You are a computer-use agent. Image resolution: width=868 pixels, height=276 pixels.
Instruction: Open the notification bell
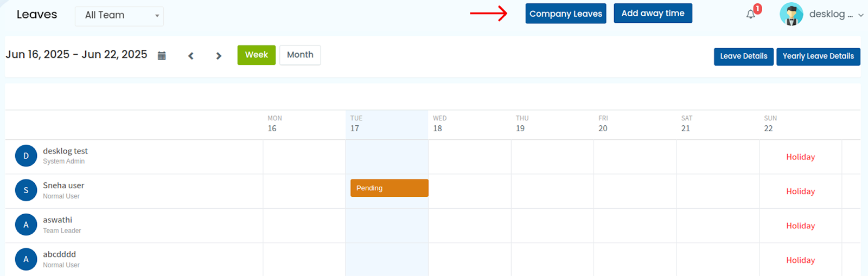click(x=751, y=14)
